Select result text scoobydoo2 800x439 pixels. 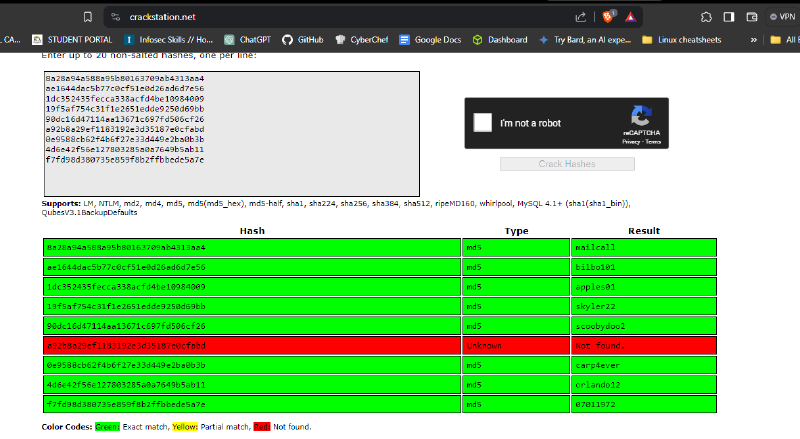tap(601, 326)
